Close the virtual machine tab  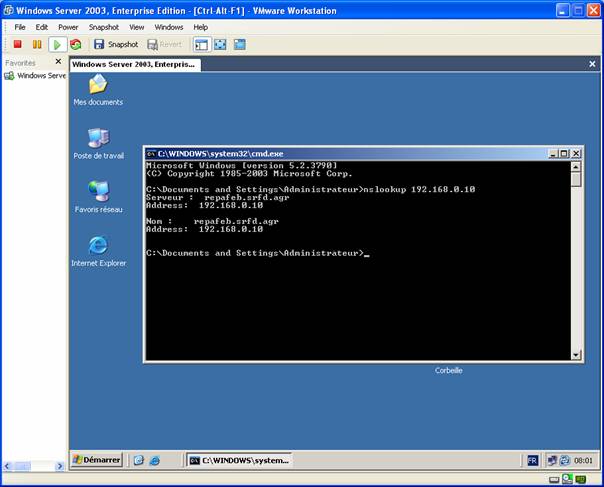coord(592,64)
